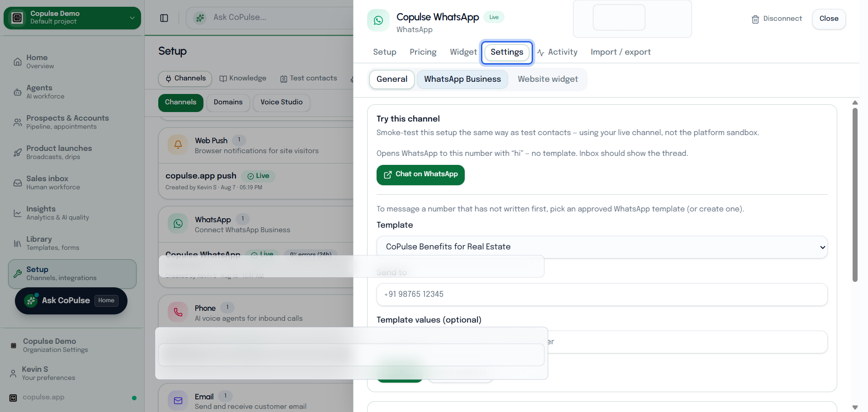Click the Kevin S user icon
This screenshot has width=868, height=412.
pos(13,374)
